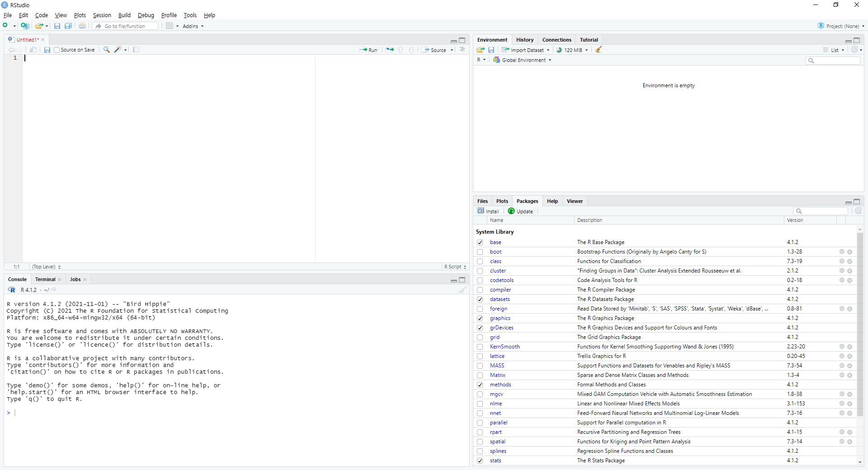The width and height of the screenshot is (868, 470).
Task: Install a package button
Action: pos(488,211)
